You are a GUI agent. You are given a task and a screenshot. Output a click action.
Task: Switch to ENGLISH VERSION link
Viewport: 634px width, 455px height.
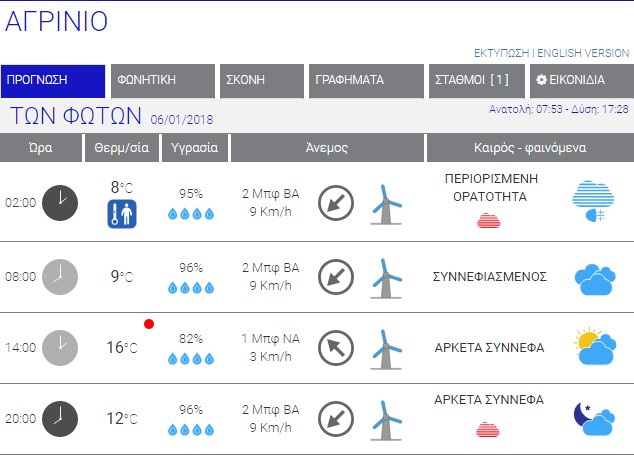pos(584,52)
